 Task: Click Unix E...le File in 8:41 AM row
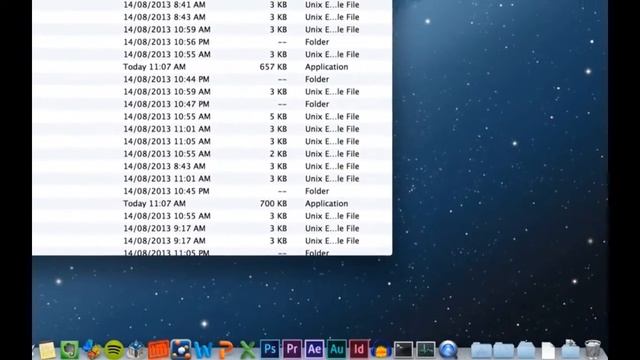332,5
